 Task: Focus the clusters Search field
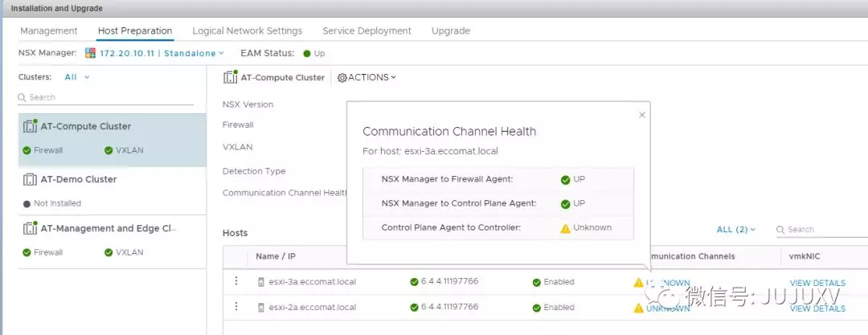(x=106, y=97)
